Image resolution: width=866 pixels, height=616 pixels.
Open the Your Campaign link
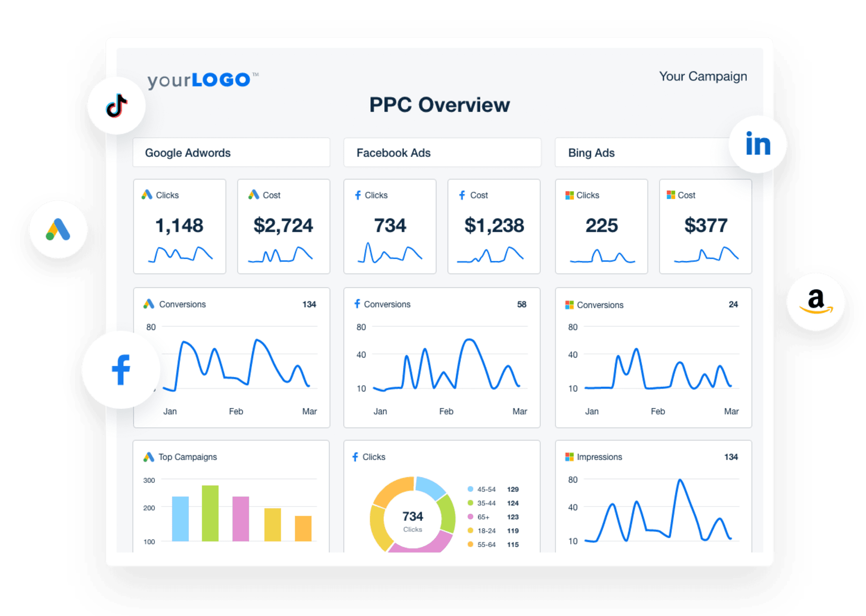click(x=703, y=76)
